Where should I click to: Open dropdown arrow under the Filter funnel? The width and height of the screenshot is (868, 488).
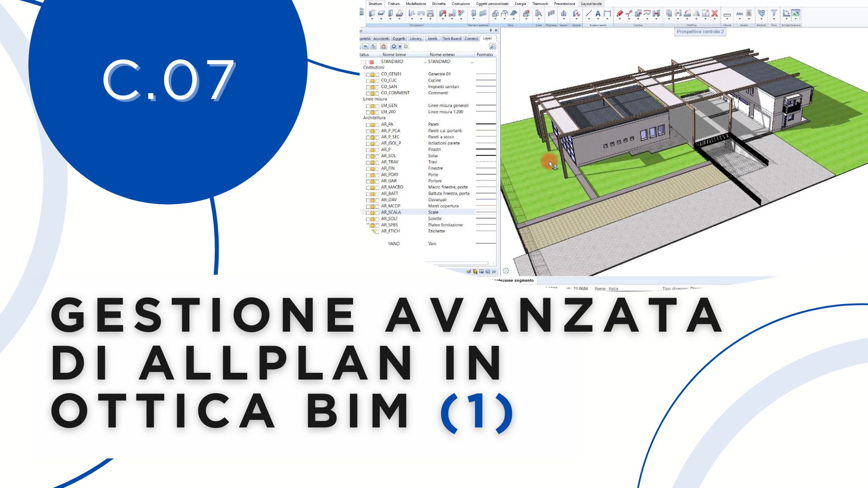[774, 19]
